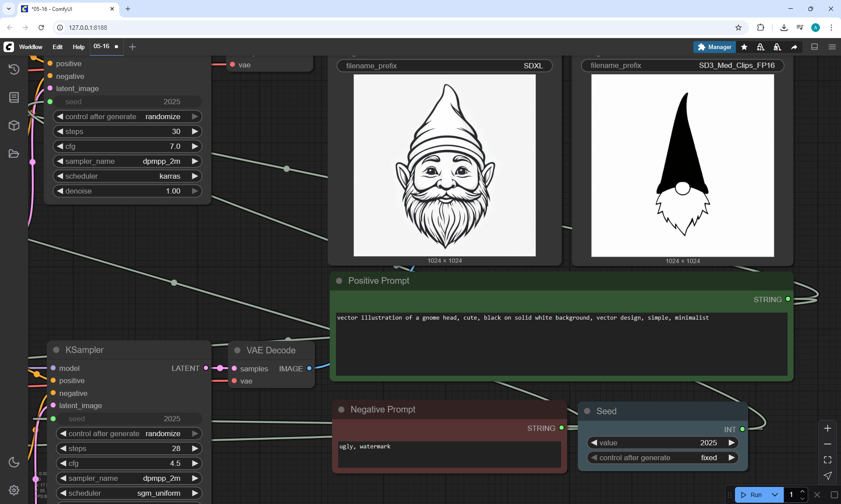Toggle collapse dot on Seed node
The height and width of the screenshot is (504, 841).
pos(587,411)
